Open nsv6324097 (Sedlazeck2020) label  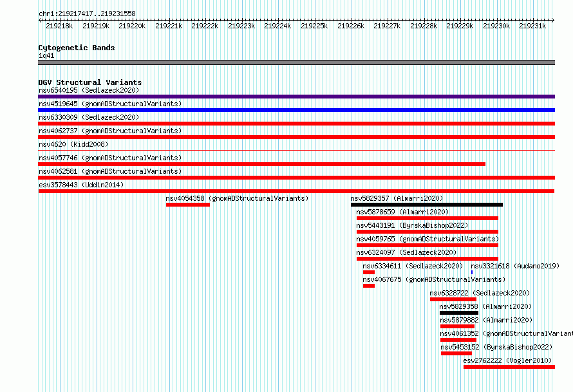(x=406, y=252)
